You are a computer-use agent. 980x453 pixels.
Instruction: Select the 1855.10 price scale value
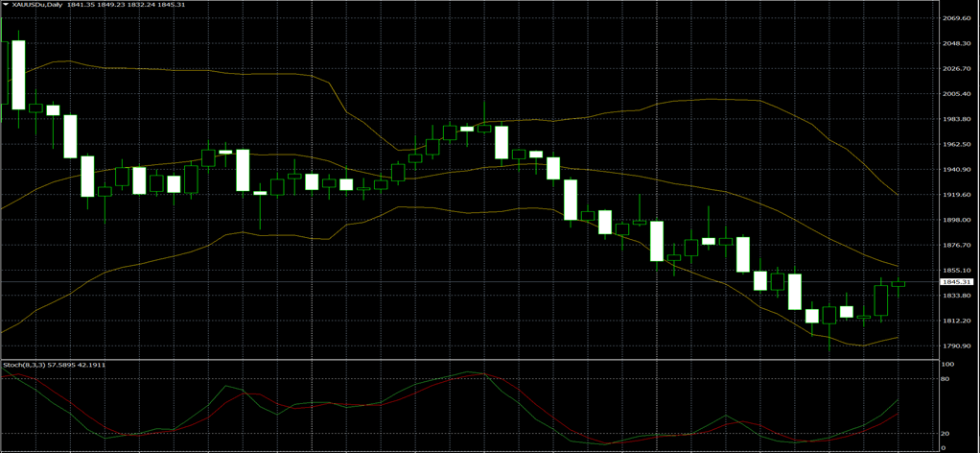(x=958, y=271)
